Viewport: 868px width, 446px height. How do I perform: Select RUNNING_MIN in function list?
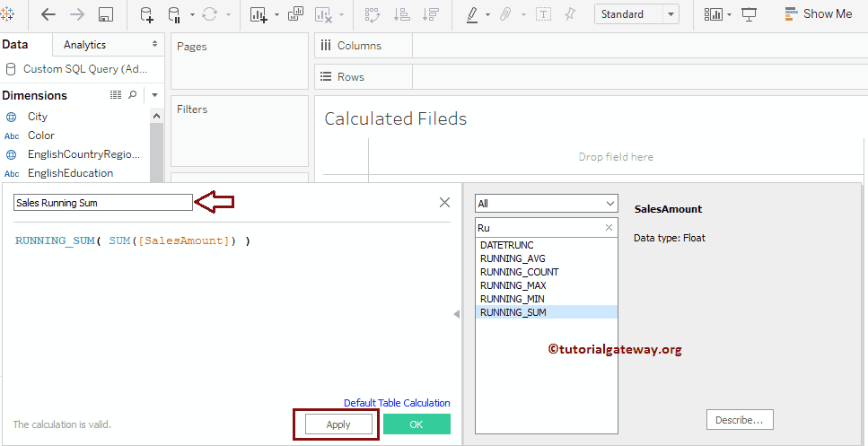point(547,299)
